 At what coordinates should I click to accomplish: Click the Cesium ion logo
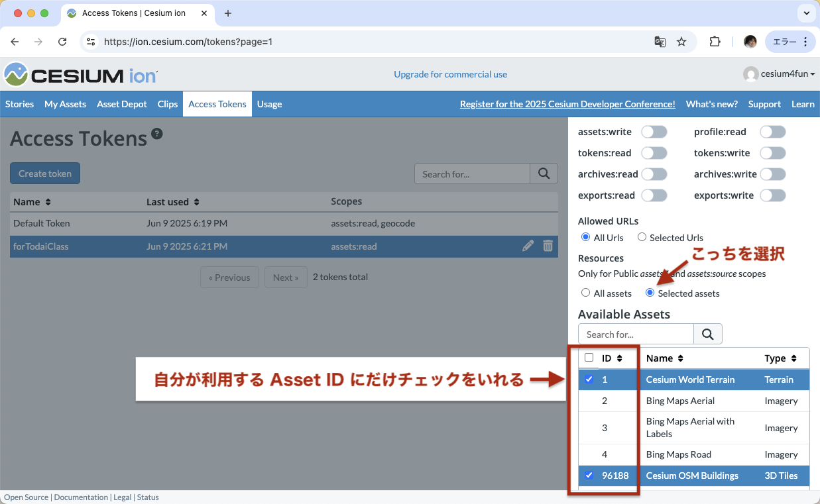click(80, 74)
